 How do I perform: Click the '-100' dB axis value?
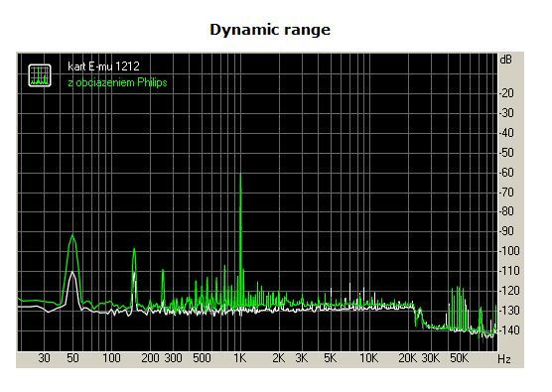pyautogui.click(x=509, y=251)
